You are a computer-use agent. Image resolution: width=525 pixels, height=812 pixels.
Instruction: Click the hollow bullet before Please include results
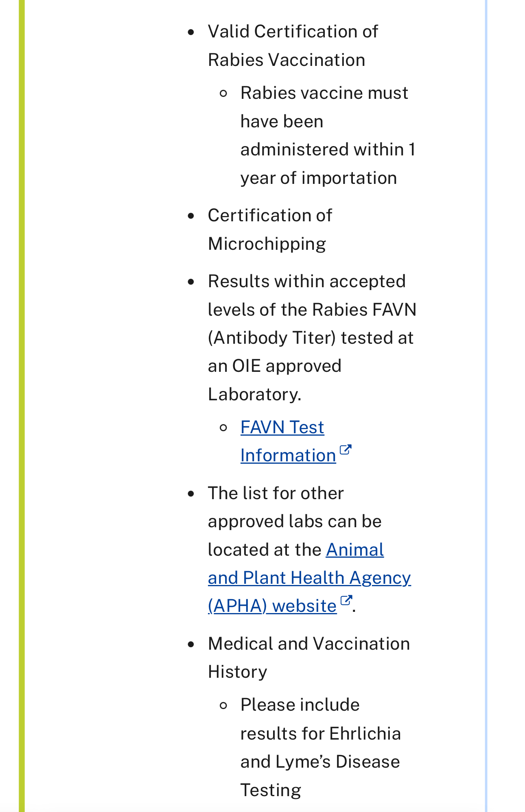[223, 706]
